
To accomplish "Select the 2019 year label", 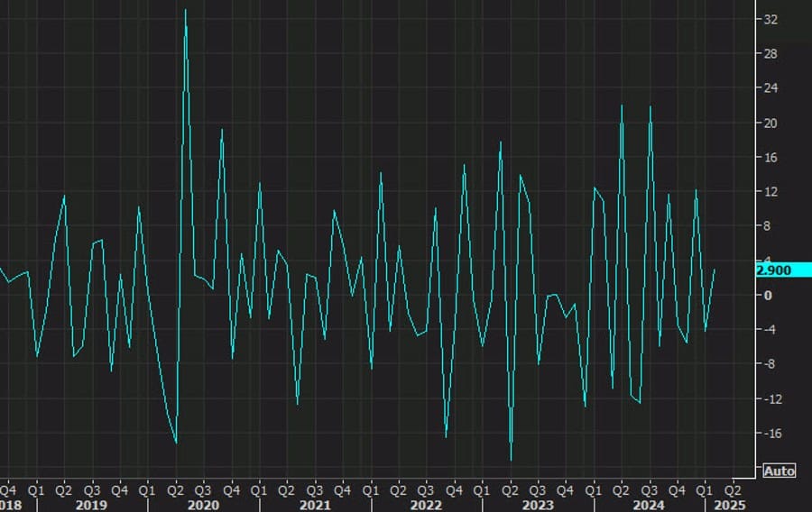I will [x=92, y=505].
